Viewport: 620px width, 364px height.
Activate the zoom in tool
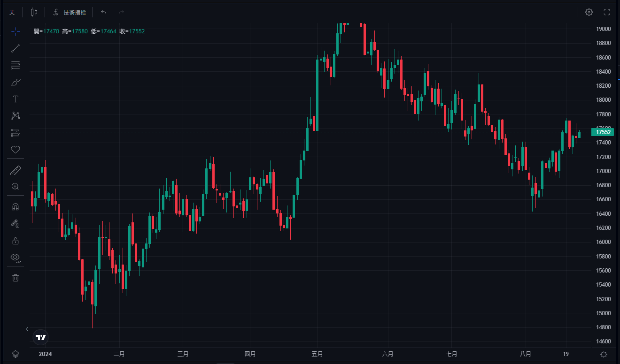pyautogui.click(x=15, y=187)
